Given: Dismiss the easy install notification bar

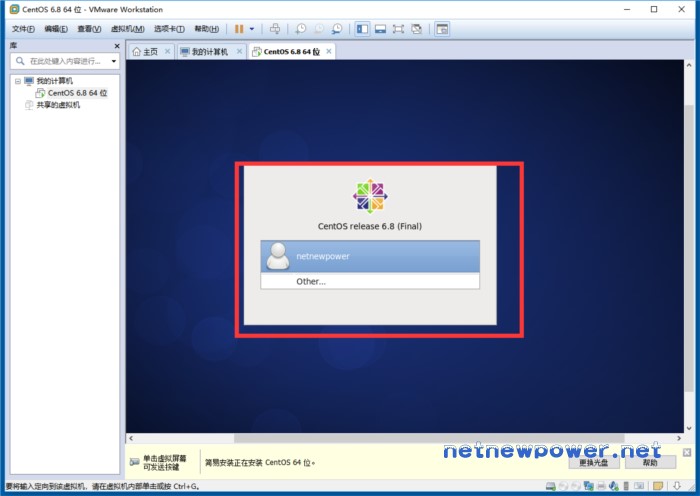Looking at the screenshot, I should point(687,452).
